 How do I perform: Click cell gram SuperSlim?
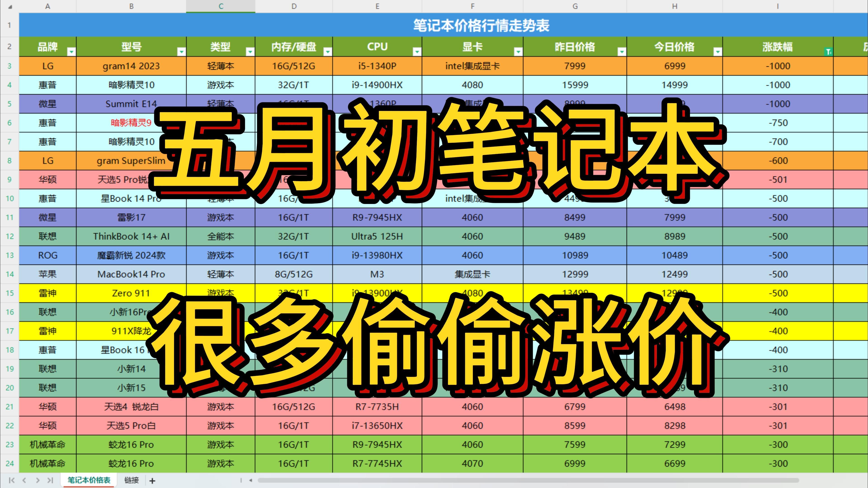[x=131, y=161]
